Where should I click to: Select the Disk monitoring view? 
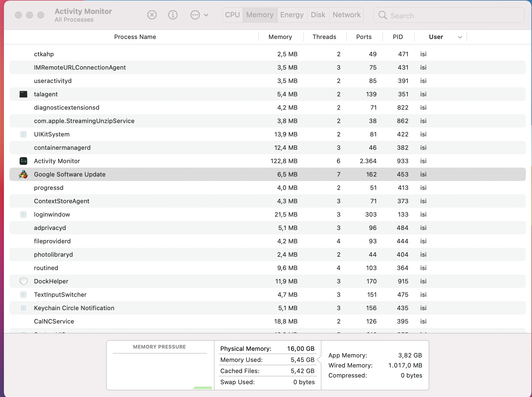[x=318, y=15]
